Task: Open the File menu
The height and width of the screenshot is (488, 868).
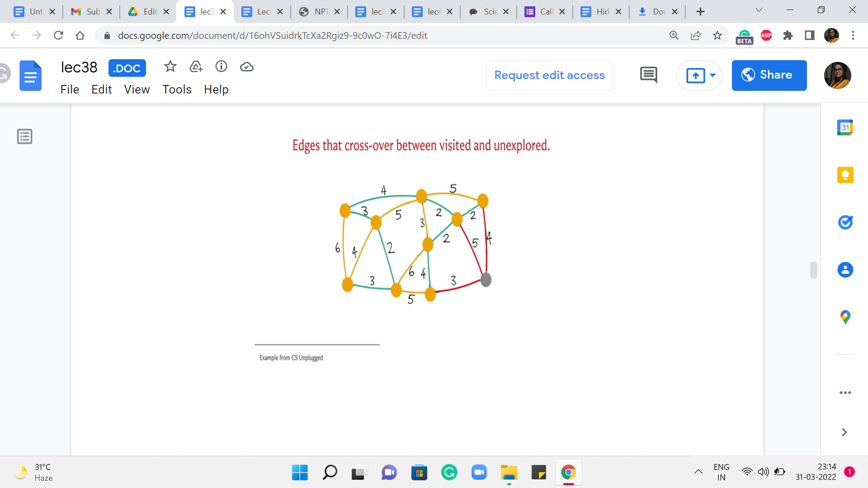Action: click(70, 89)
